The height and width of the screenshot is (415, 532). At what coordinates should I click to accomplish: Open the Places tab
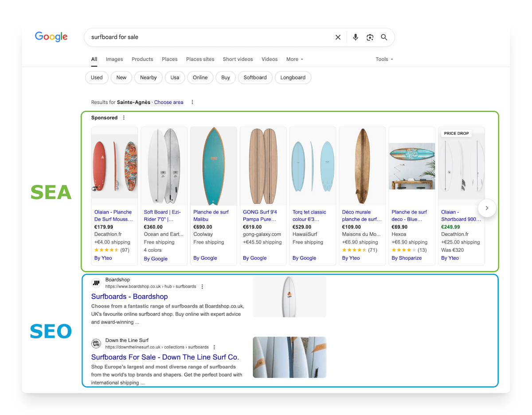pos(170,59)
